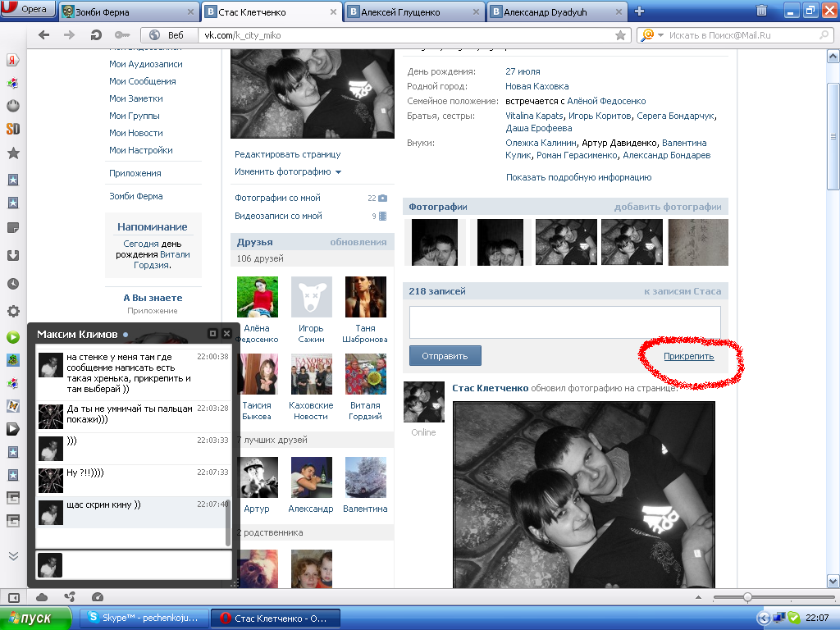Viewport: 840px width, 630px height.
Task: Click the page vertical scrollbar thumb
Action: pyautogui.click(x=833, y=136)
